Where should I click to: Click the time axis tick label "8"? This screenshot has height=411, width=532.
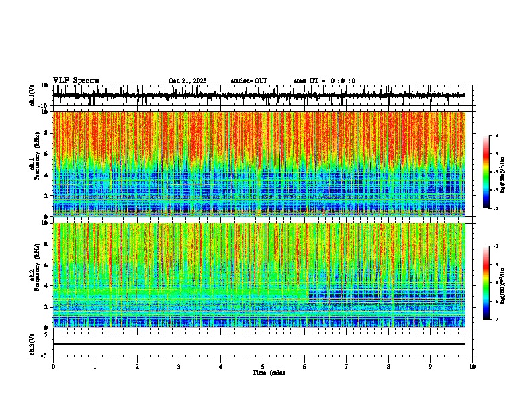click(388, 367)
